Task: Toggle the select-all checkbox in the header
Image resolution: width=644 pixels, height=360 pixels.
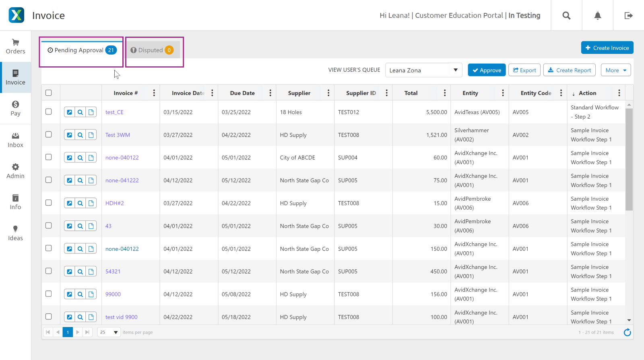Action: pyautogui.click(x=49, y=93)
